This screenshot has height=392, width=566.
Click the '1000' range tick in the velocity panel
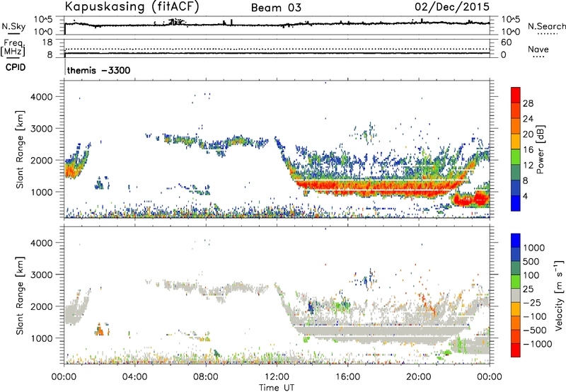pyautogui.click(x=42, y=338)
